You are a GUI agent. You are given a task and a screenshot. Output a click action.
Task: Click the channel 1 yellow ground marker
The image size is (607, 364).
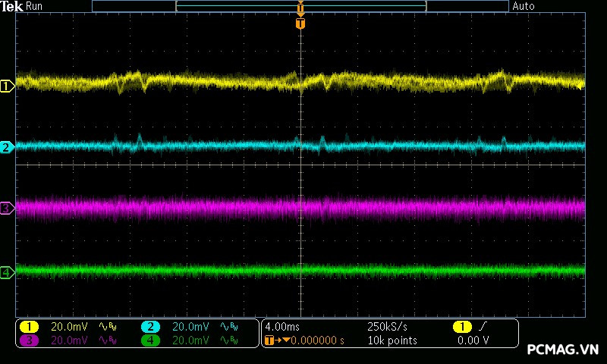tap(8, 86)
